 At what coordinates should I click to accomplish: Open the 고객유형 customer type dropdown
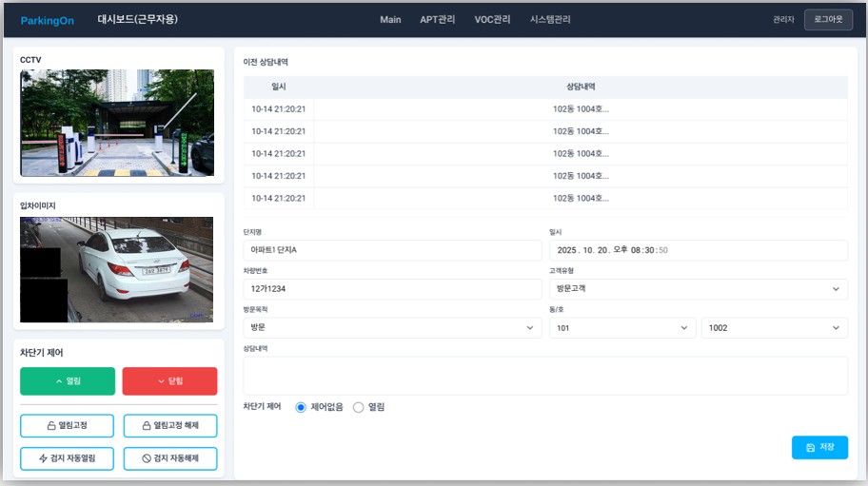point(698,289)
